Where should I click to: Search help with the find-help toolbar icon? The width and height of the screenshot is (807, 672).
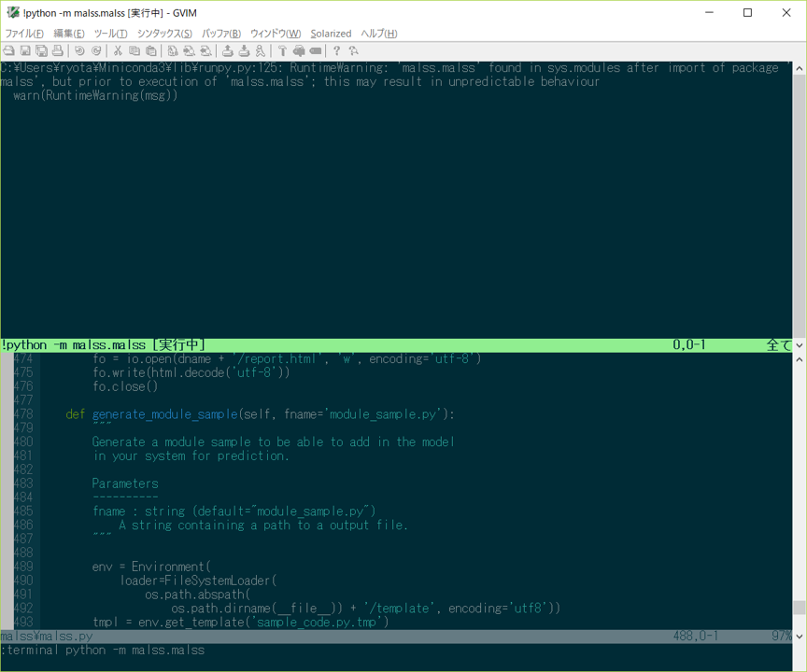click(x=354, y=50)
